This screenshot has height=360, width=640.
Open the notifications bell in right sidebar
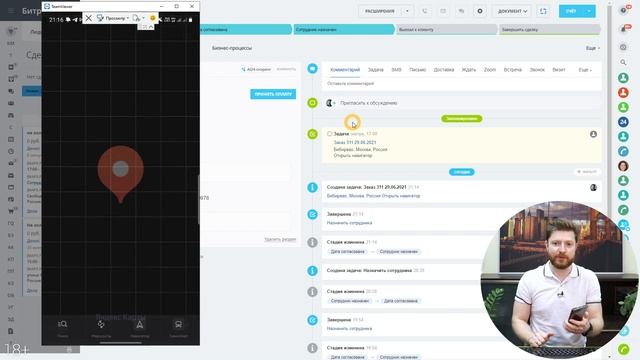[x=623, y=29]
